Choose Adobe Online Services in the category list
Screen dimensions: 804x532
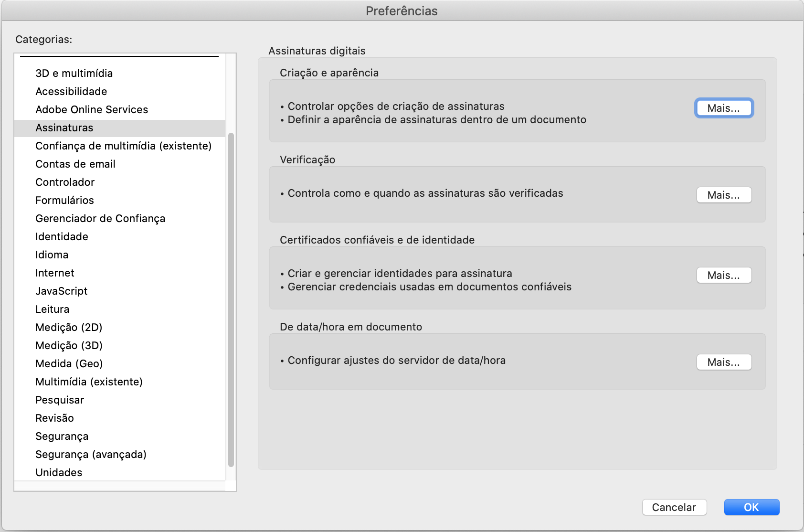point(120,109)
